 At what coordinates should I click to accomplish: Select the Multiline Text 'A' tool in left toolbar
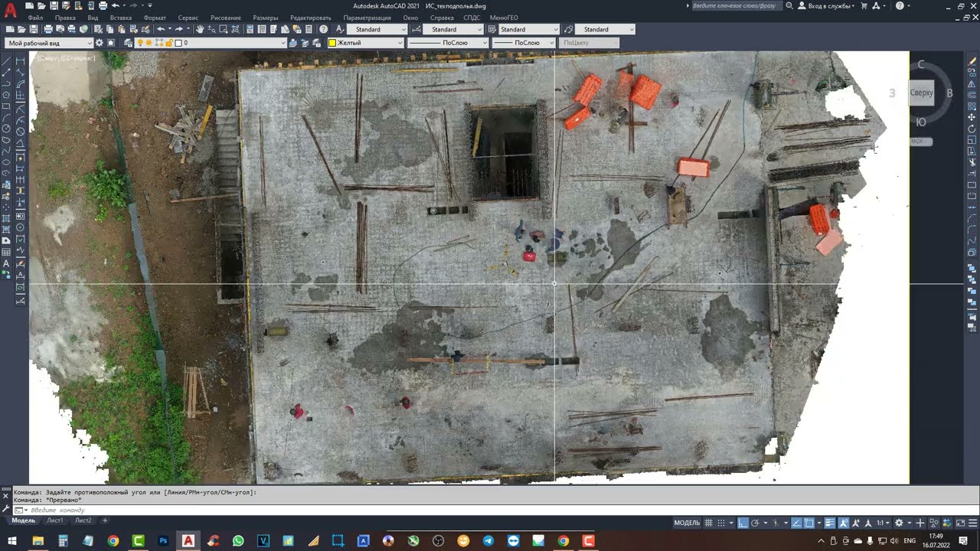coord(7,263)
